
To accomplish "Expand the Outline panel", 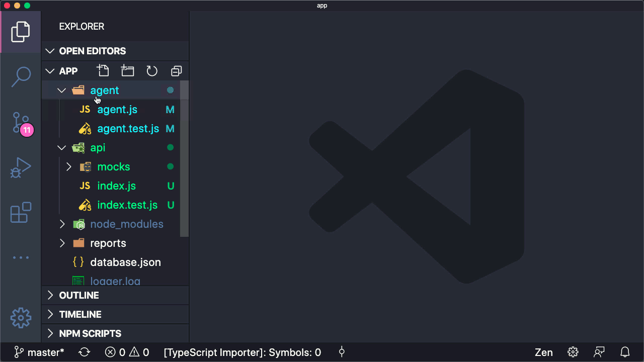I will [x=115, y=295].
